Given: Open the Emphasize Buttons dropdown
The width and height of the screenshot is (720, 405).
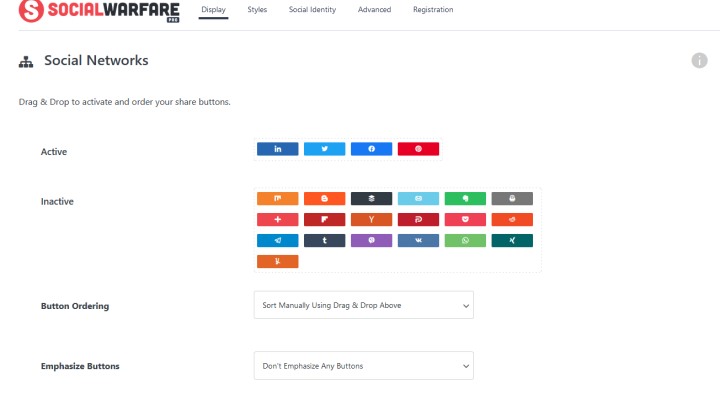Looking at the screenshot, I should tap(364, 366).
